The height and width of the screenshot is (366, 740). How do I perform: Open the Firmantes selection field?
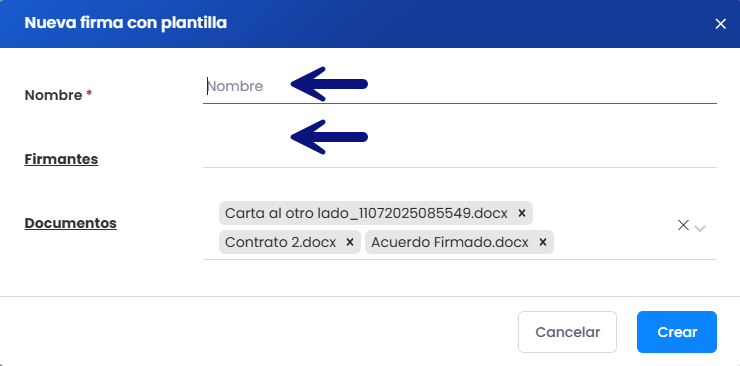tap(460, 151)
